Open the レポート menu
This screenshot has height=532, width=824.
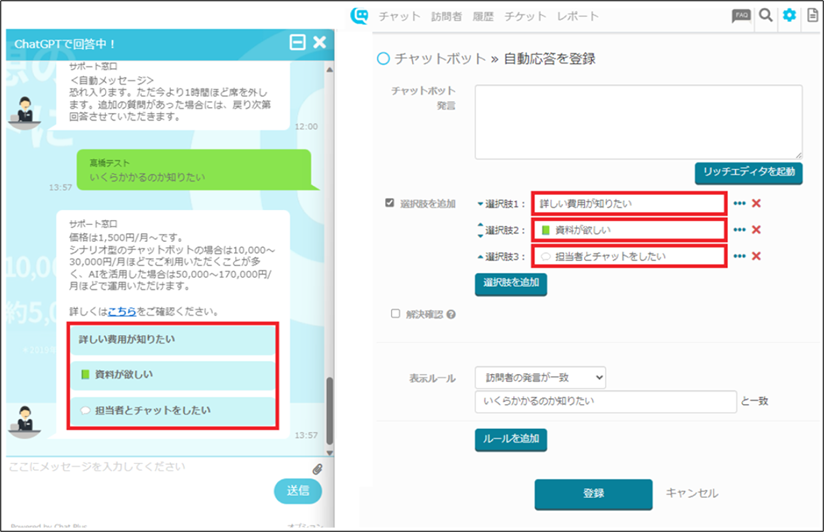pos(577,16)
